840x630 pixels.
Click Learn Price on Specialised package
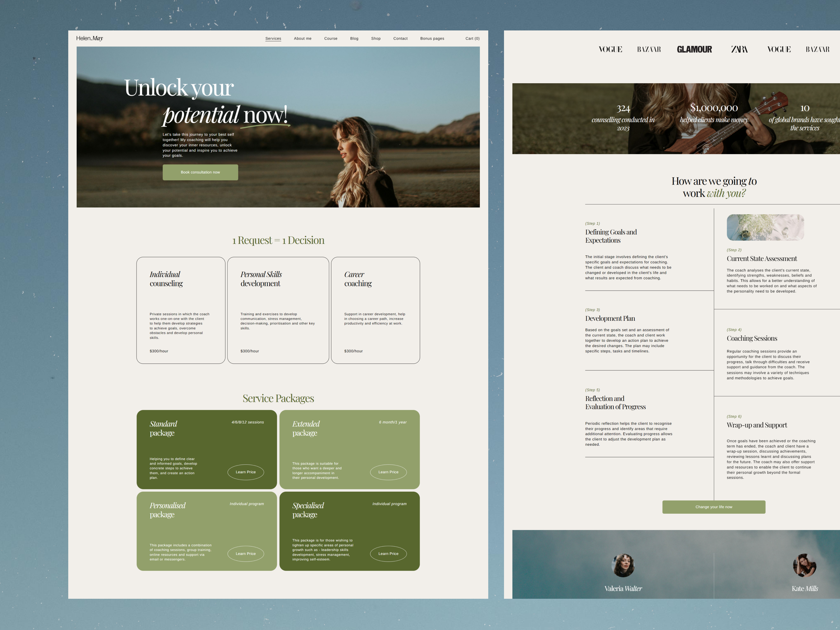(x=388, y=554)
